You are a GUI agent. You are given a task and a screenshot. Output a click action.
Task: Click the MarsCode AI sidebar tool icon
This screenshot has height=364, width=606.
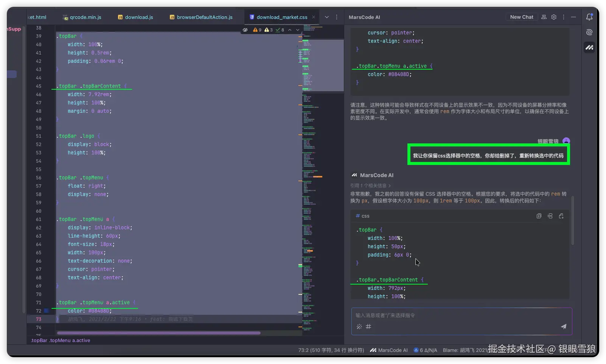pos(589,47)
